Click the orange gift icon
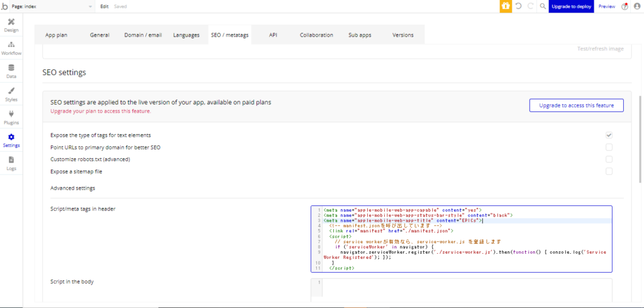The width and height of the screenshot is (644, 308). (506, 6)
